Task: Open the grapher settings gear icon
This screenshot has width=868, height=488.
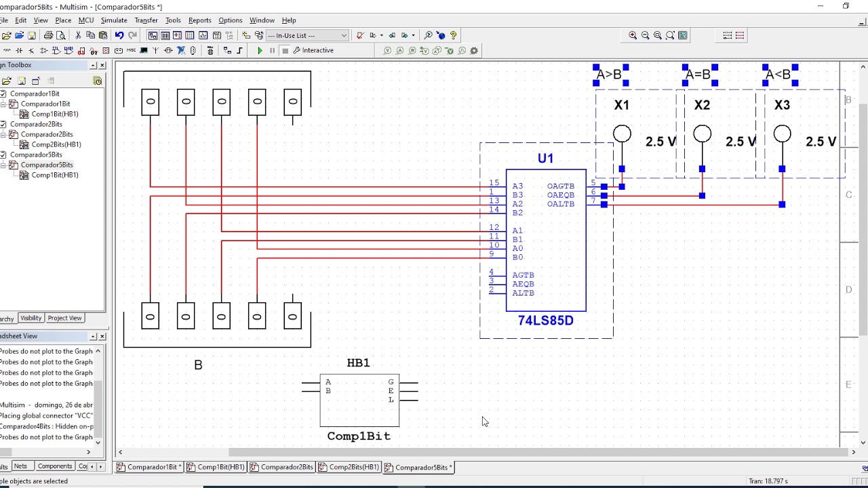Action: coord(474,50)
